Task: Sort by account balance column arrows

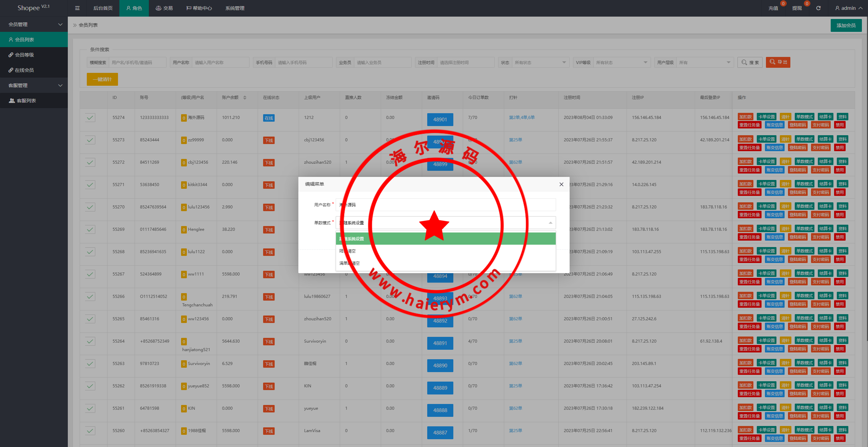Action: click(x=244, y=98)
